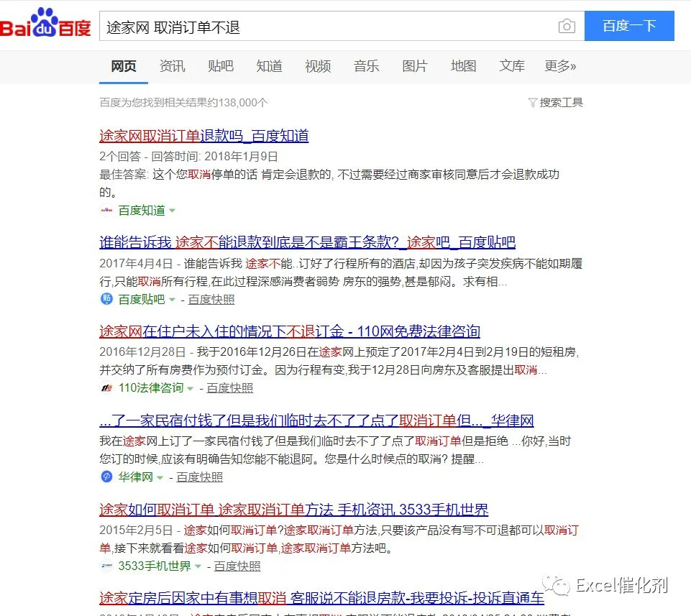Click the 百度知道 source favicon
Image resolution: width=691 pixels, height=616 pixels.
106,210
